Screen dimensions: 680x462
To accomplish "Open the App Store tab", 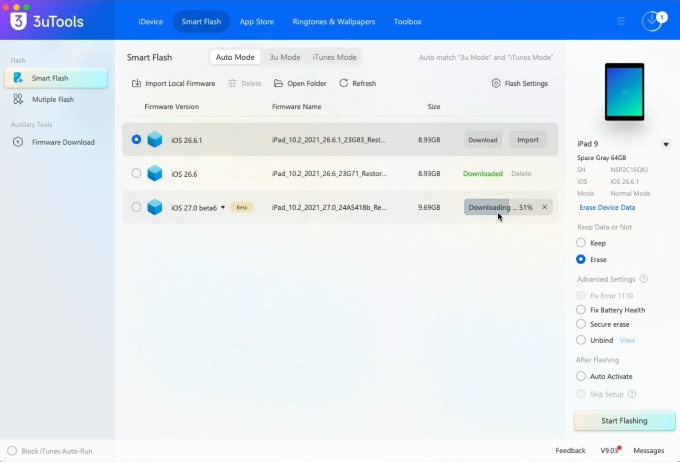I will [x=257, y=21].
